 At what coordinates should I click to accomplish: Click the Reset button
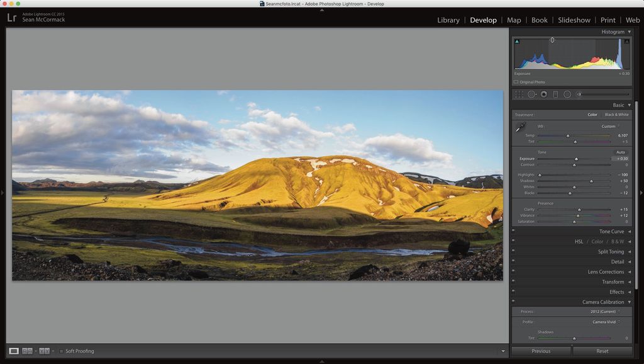point(602,351)
